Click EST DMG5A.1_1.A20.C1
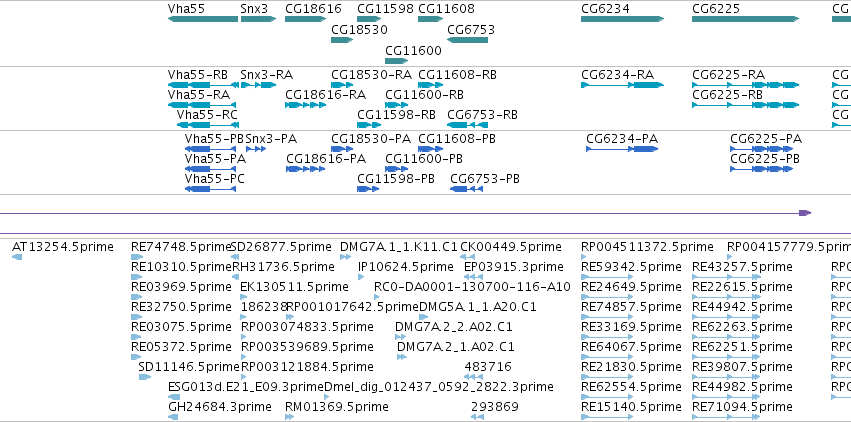Viewport: 851px width, 422px height. (x=424, y=317)
